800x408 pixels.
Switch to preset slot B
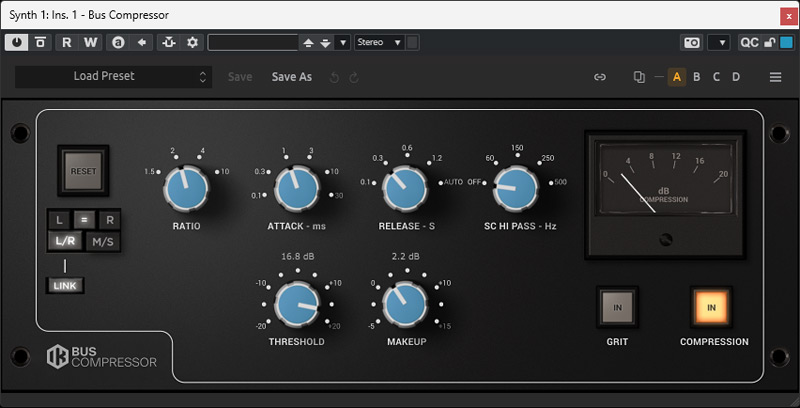click(696, 77)
